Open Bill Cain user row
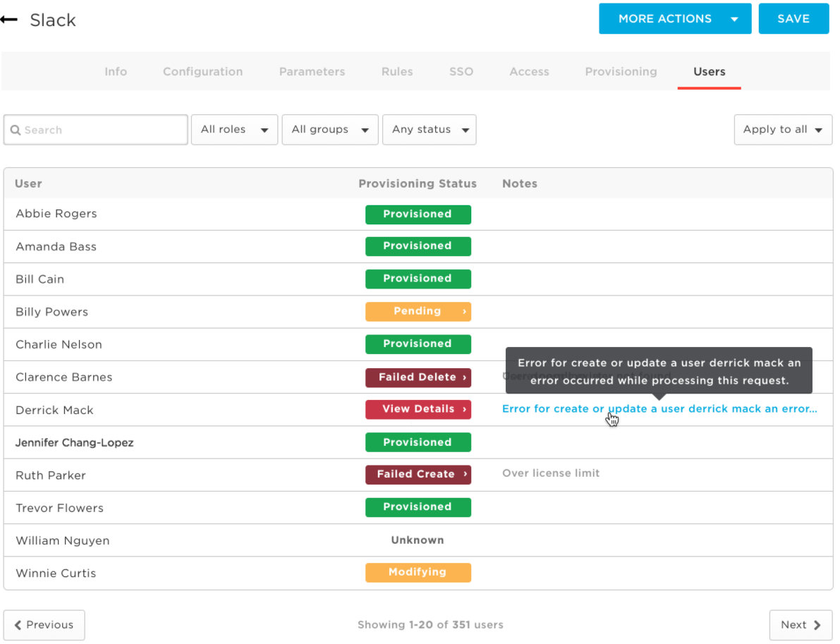 [x=418, y=279]
